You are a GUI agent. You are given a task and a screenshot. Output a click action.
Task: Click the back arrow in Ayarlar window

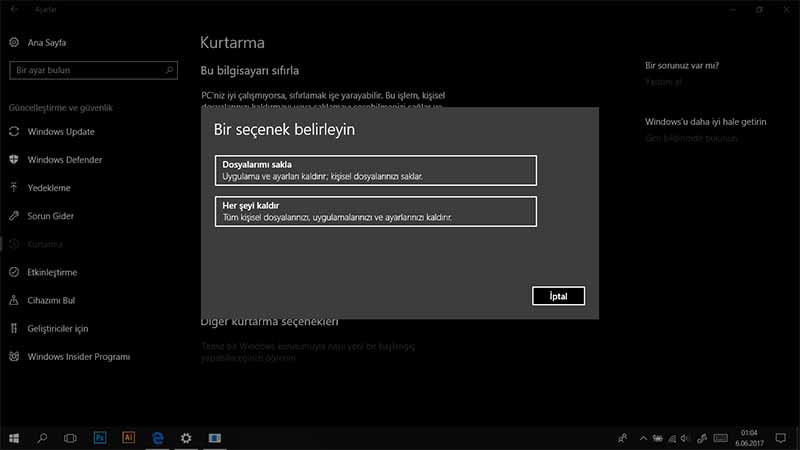point(14,9)
